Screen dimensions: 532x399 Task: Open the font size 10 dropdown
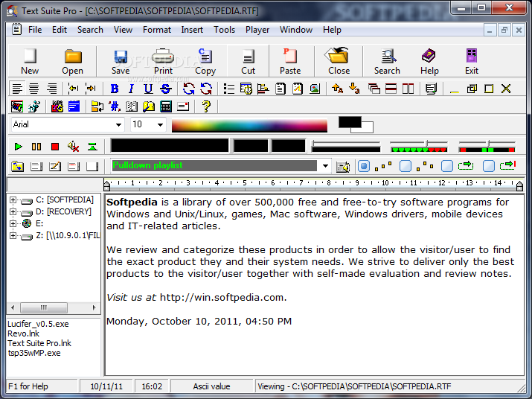tap(160, 124)
